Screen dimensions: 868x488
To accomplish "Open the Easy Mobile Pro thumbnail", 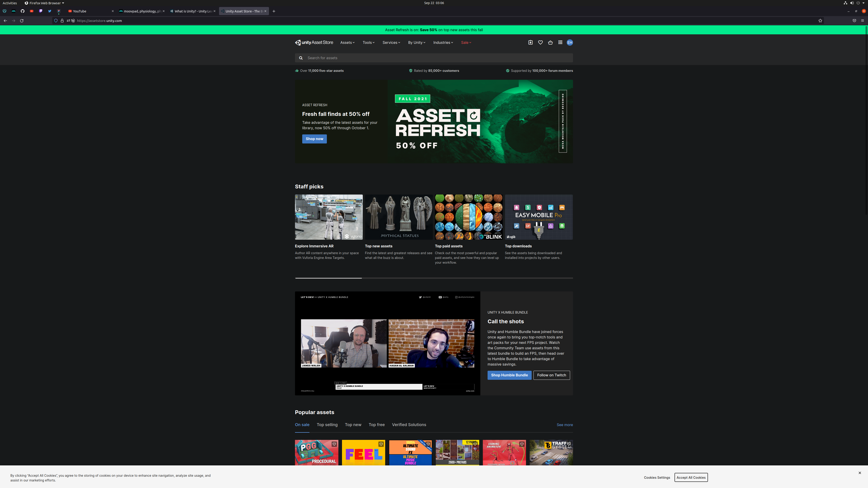I will (x=538, y=217).
